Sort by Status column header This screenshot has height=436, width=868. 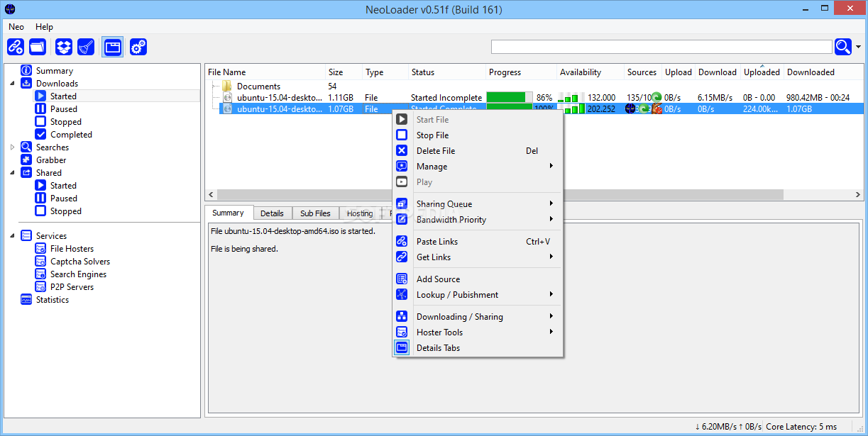(447, 72)
